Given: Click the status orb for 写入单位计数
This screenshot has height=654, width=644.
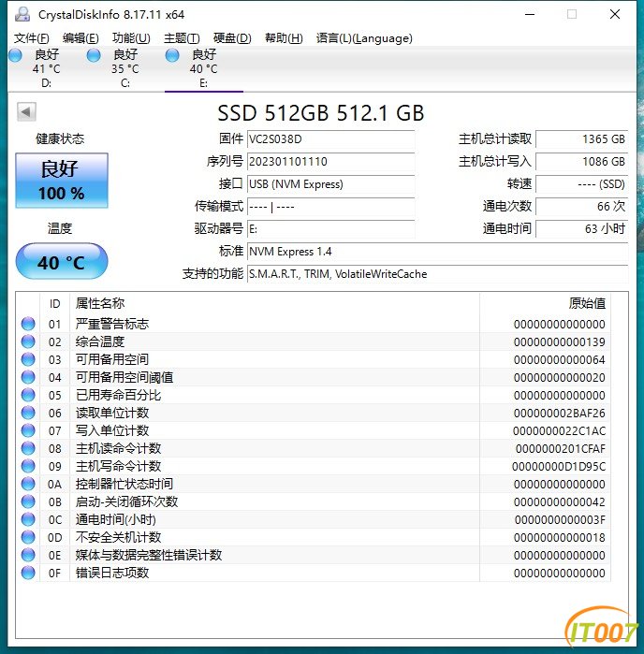Looking at the screenshot, I should pos(28,430).
